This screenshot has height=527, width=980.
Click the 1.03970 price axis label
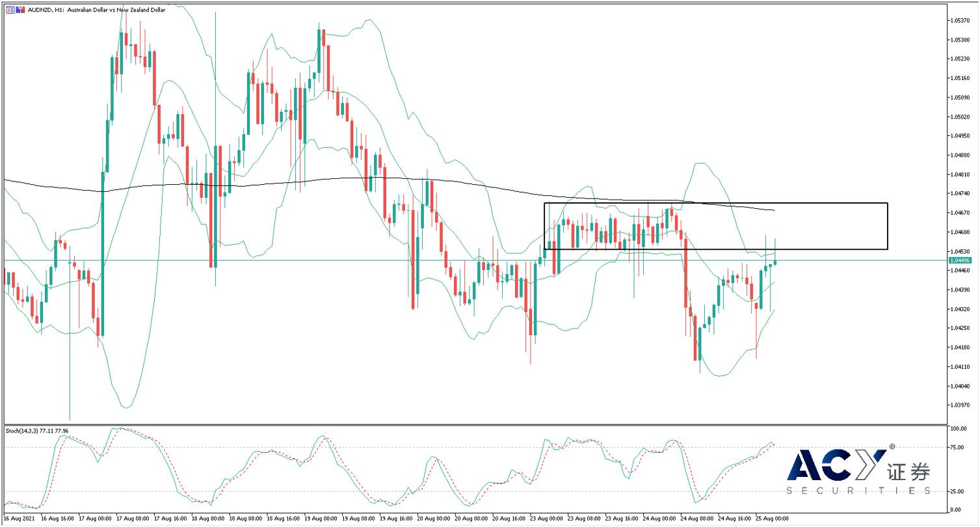click(960, 405)
